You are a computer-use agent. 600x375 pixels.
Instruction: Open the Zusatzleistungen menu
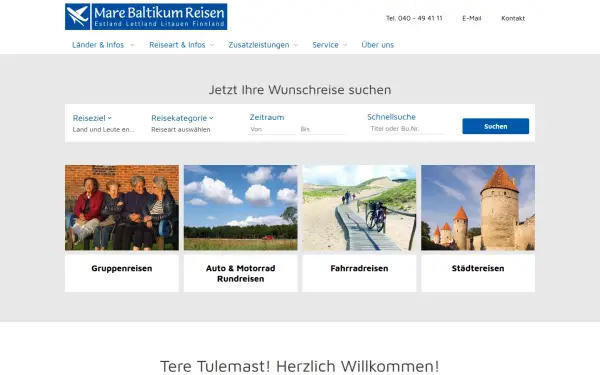click(x=259, y=45)
